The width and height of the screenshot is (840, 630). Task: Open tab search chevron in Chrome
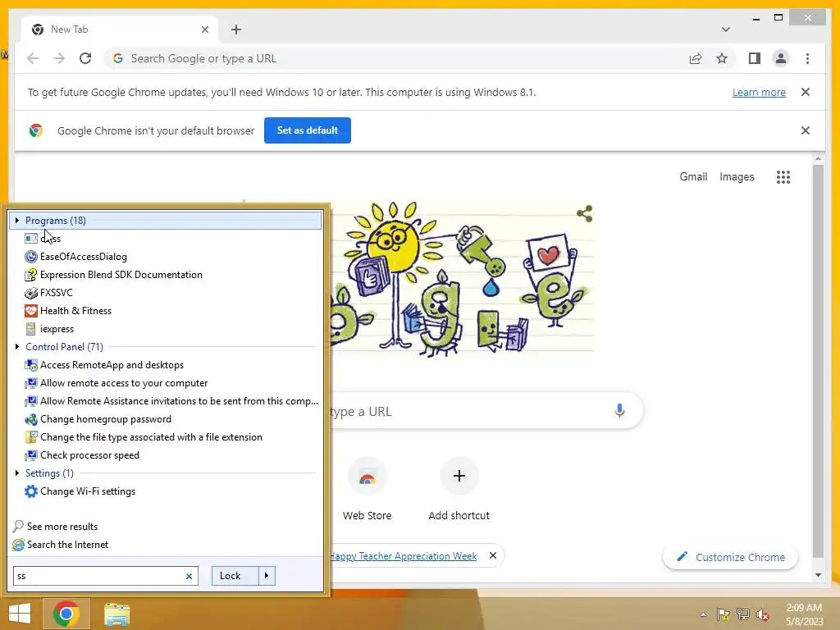[x=725, y=30]
